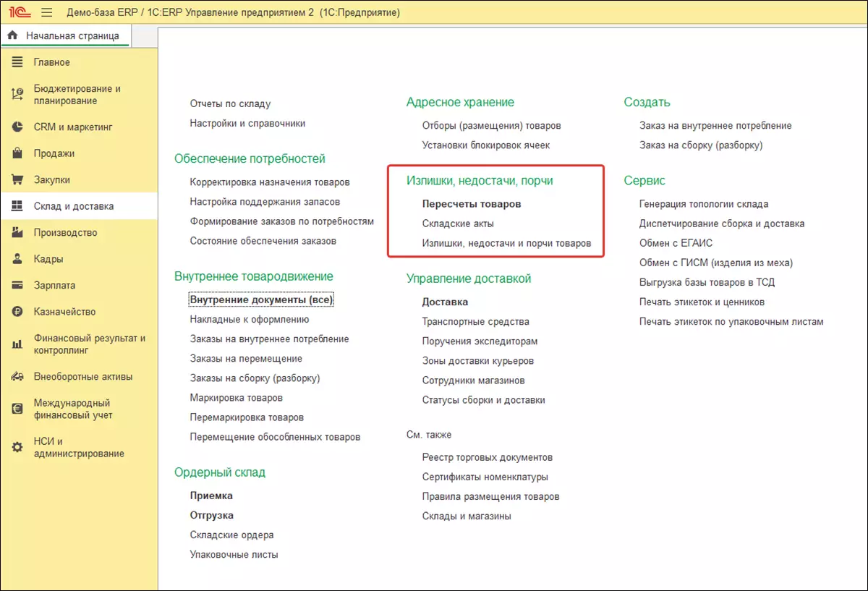Click the Склад и доставка grid icon

18,206
